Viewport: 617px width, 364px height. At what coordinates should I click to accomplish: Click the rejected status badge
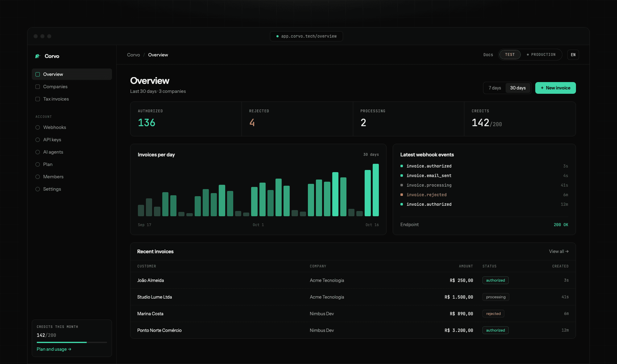pyautogui.click(x=493, y=314)
